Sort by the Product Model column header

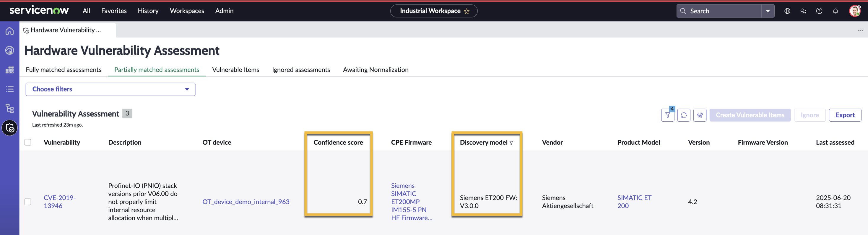coord(638,142)
